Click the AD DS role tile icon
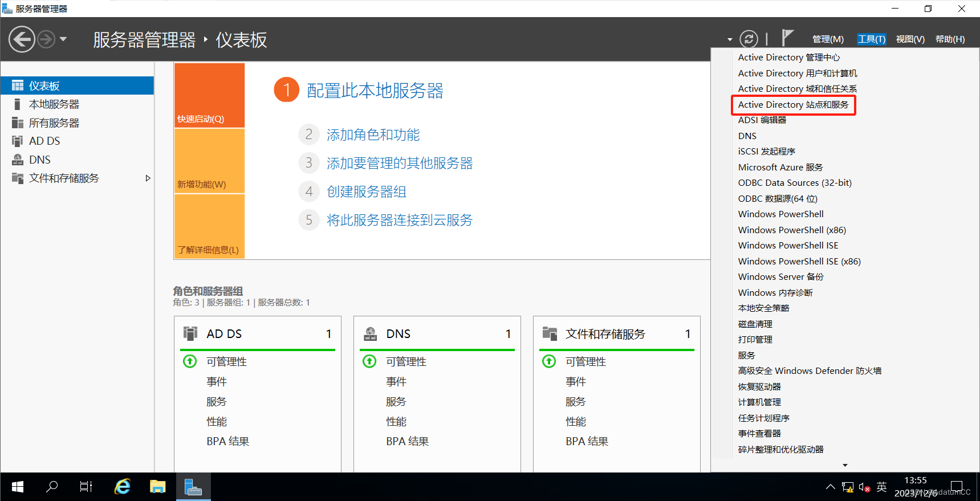 click(x=190, y=333)
